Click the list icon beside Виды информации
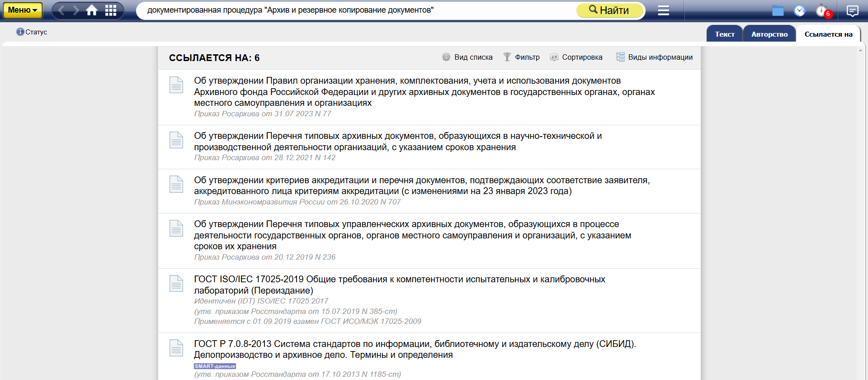Viewport: 868px width, 380px height. [x=620, y=57]
